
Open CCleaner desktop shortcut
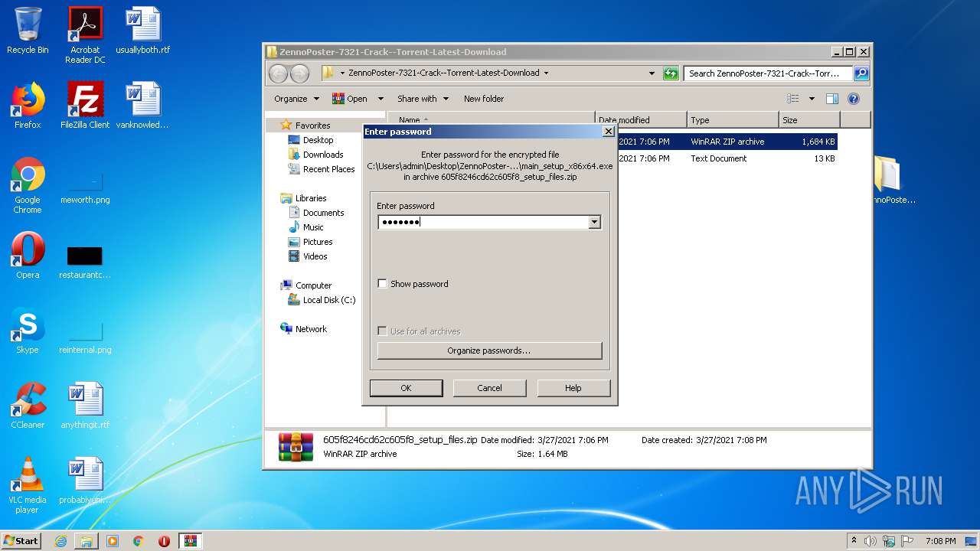(x=28, y=406)
